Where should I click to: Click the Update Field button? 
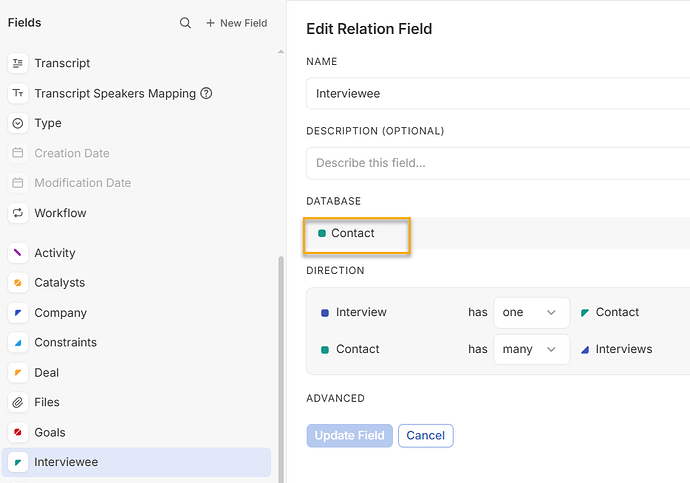pyautogui.click(x=349, y=435)
